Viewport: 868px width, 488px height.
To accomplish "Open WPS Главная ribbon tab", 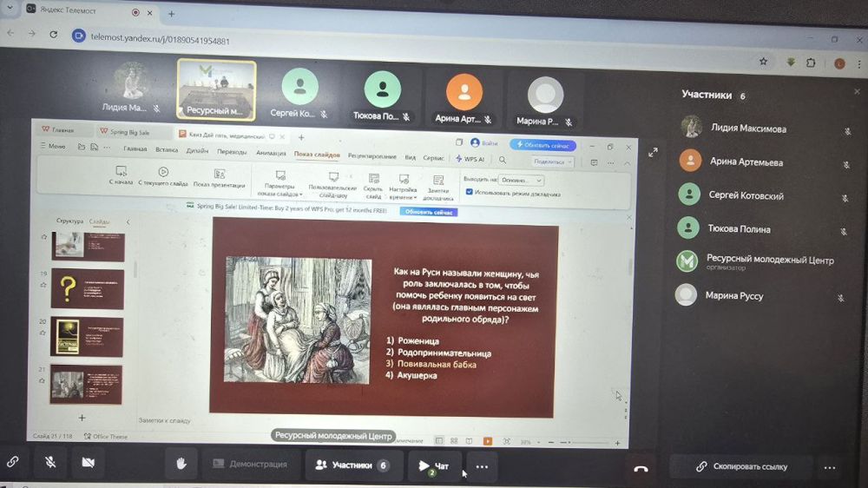I will pyautogui.click(x=135, y=148).
